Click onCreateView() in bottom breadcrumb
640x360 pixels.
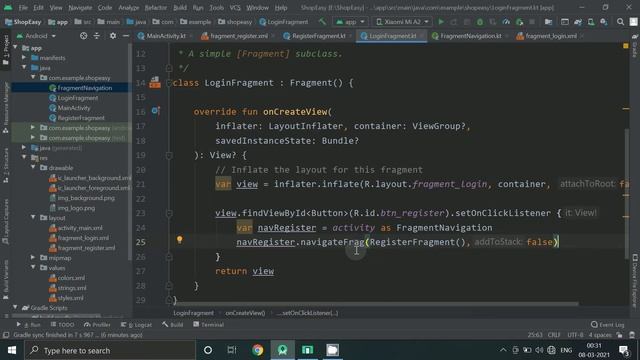(245, 313)
